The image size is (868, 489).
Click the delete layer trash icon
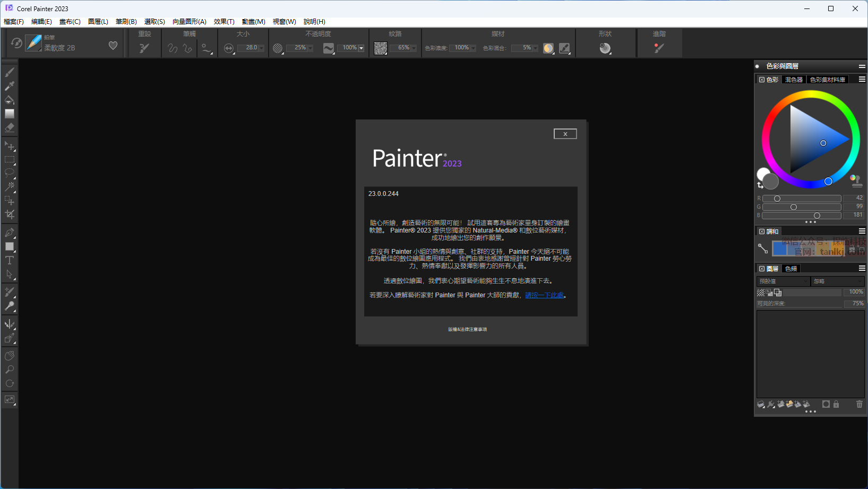click(x=859, y=404)
